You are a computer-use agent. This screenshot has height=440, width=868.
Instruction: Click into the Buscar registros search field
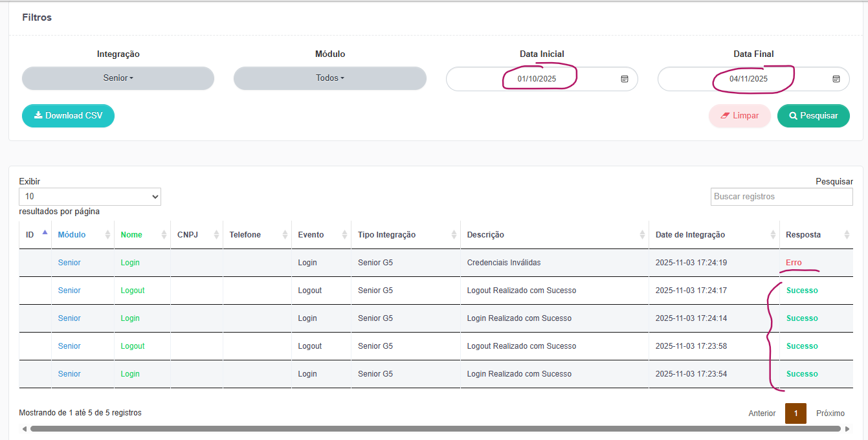tap(781, 197)
